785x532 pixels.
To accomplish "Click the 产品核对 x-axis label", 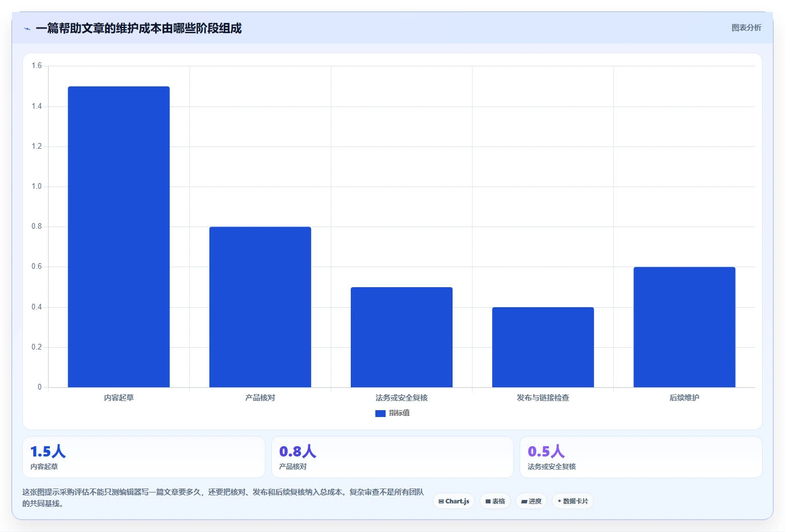I will [x=260, y=398].
